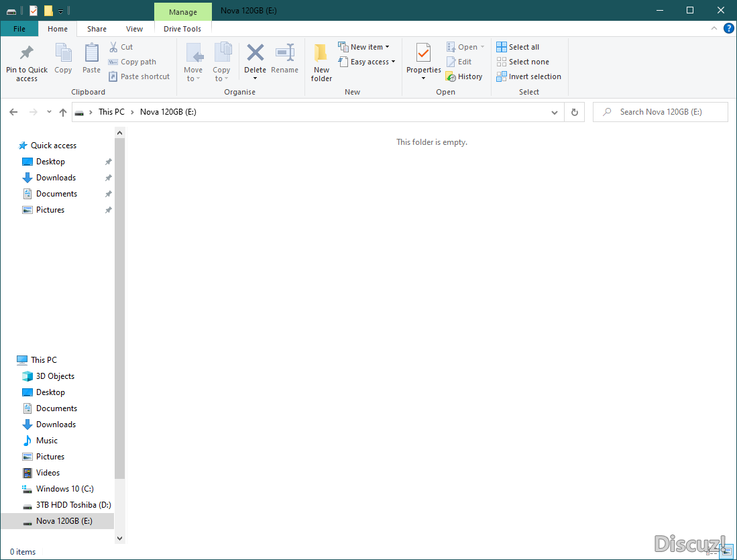Go back with the left arrow

click(x=13, y=112)
